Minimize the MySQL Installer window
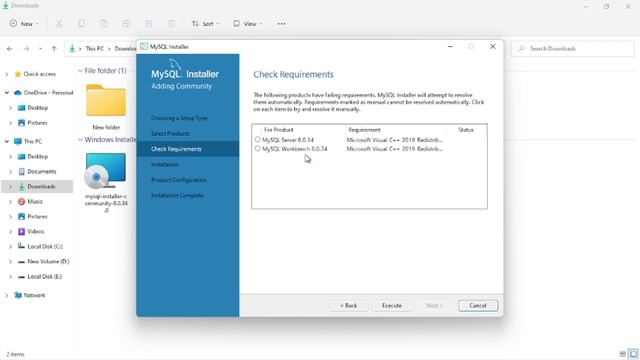Screen dimensions: 640x360 [x=450, y=47]
